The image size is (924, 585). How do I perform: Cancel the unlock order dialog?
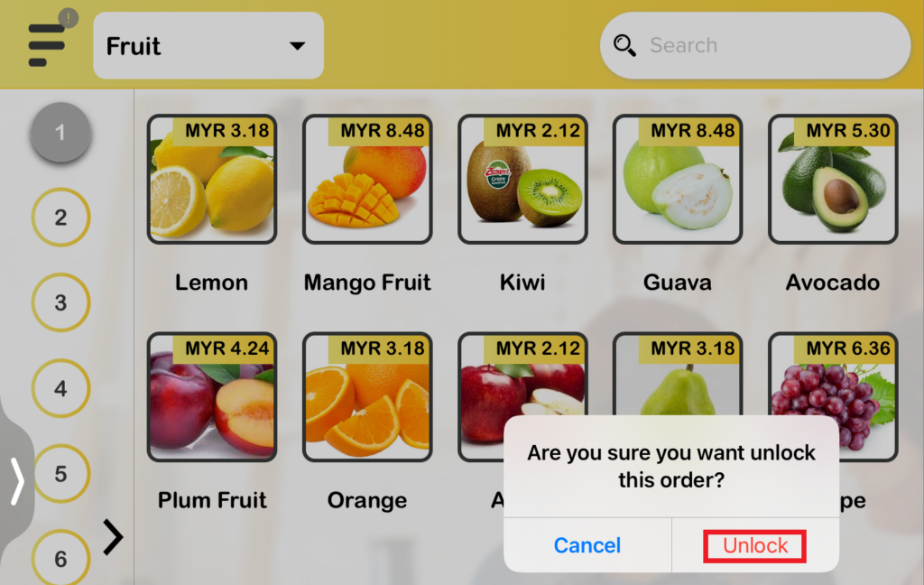coord(587,545)
